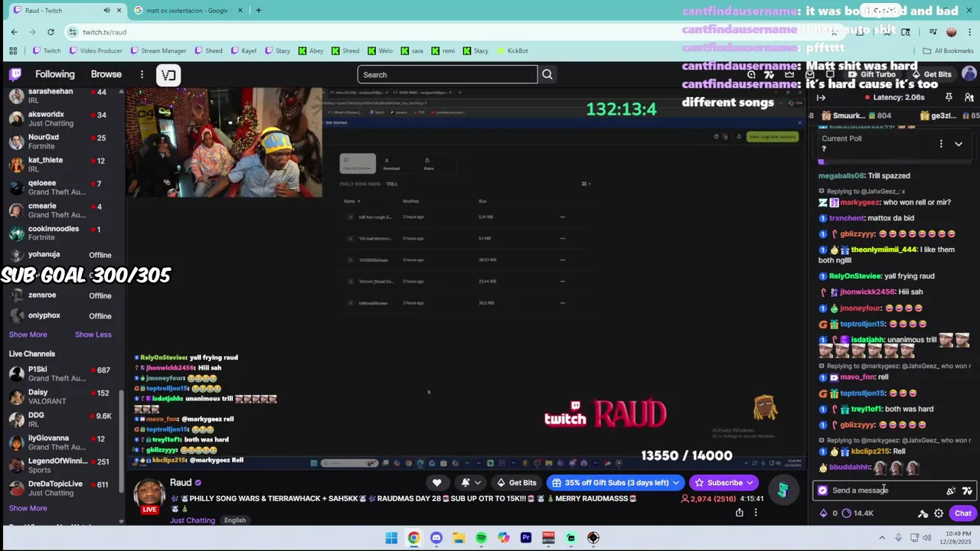Click the Twitch home logo
This screenshot has width=980, height=551.
(x=15, y=74)
